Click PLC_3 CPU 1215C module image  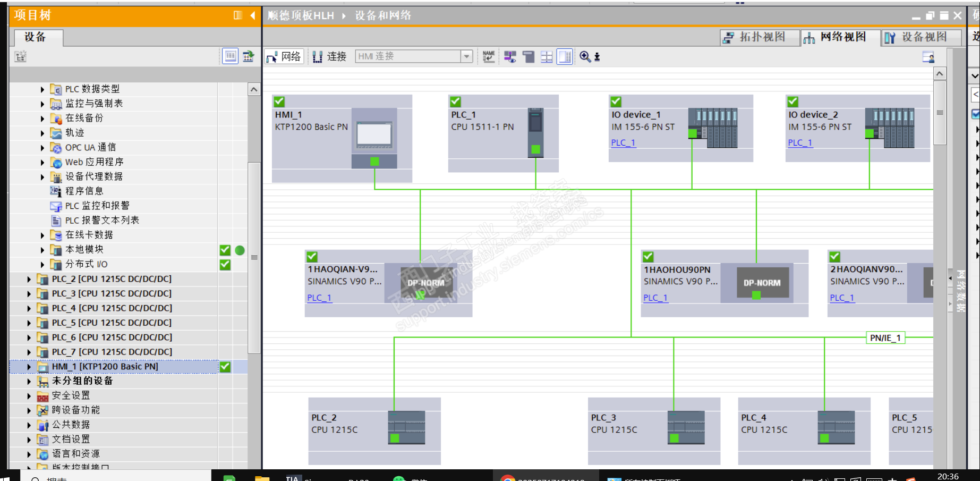(686, 427)
